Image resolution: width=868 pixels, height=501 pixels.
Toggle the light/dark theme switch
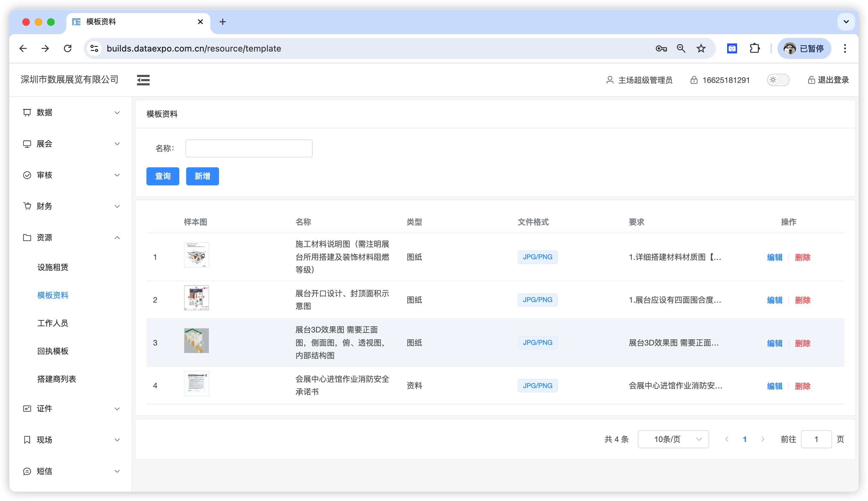point(778,80)
